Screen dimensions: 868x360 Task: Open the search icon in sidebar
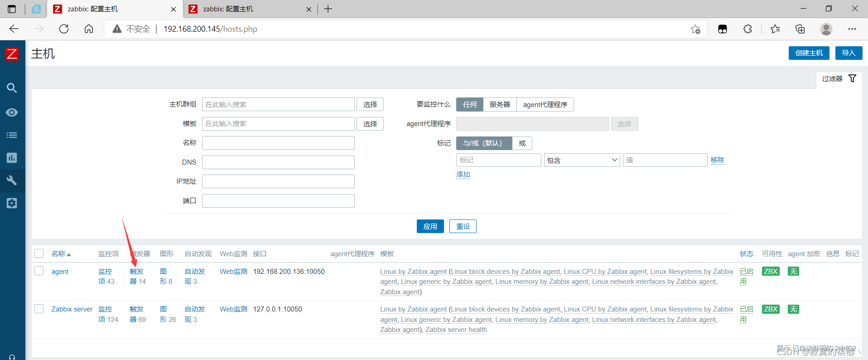pyautogui.click(x=12, y=88)
